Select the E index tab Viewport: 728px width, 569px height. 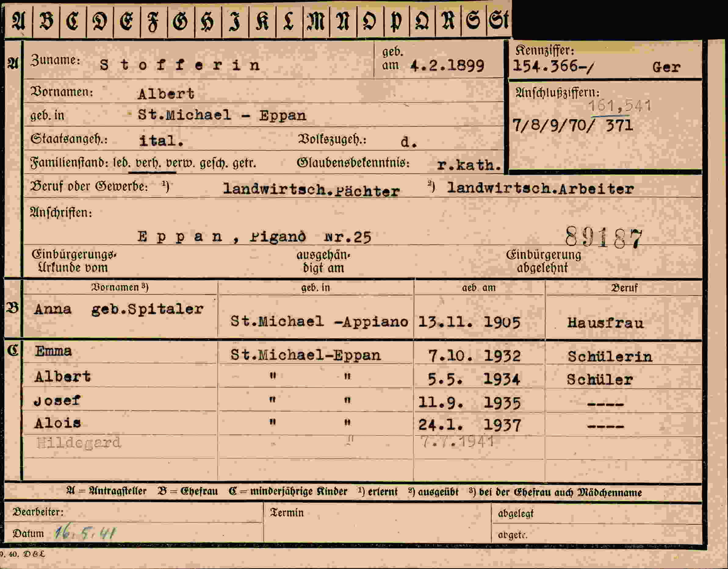[x=127, y=22]
